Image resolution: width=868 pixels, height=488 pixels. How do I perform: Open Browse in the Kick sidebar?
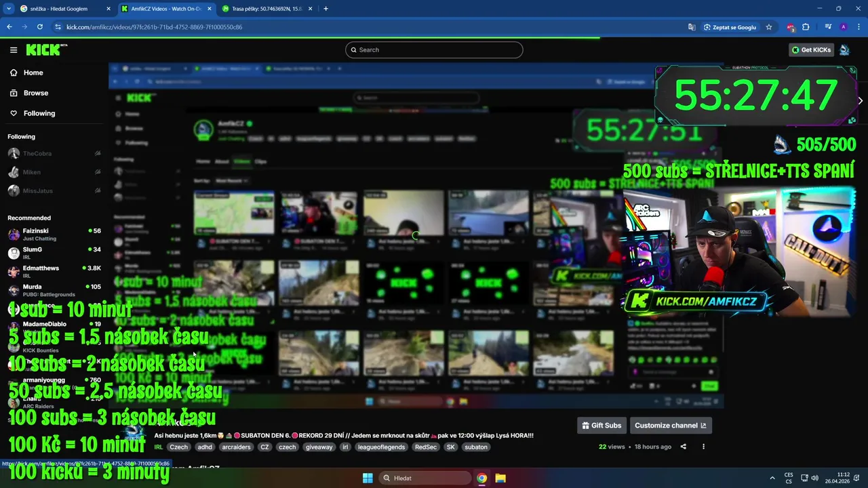(x=35, y=93)
